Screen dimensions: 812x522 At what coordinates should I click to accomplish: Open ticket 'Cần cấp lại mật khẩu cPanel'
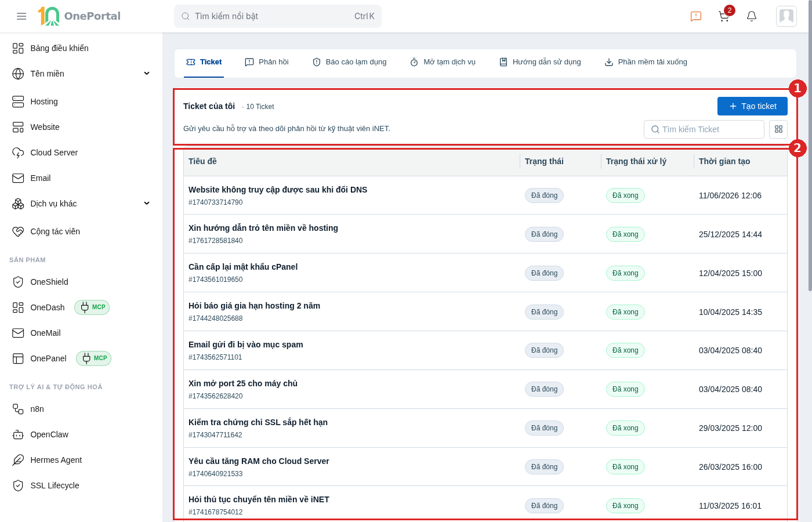(x=243, y=267)
